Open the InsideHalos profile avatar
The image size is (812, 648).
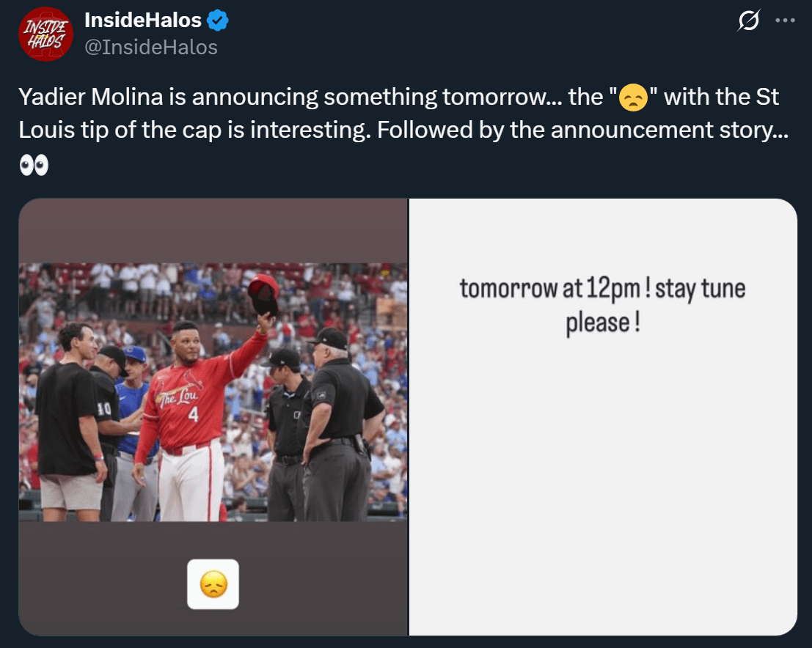(45, 34)
